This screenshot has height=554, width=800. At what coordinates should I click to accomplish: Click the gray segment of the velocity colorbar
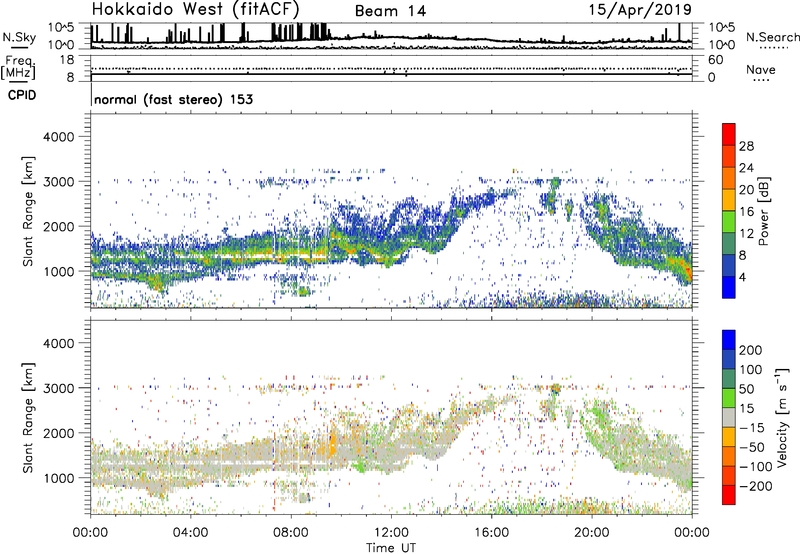(x=729, y=418)
